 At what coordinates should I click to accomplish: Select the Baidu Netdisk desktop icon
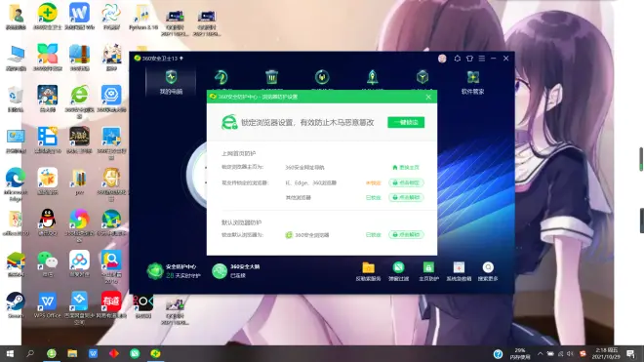(79, 264)
